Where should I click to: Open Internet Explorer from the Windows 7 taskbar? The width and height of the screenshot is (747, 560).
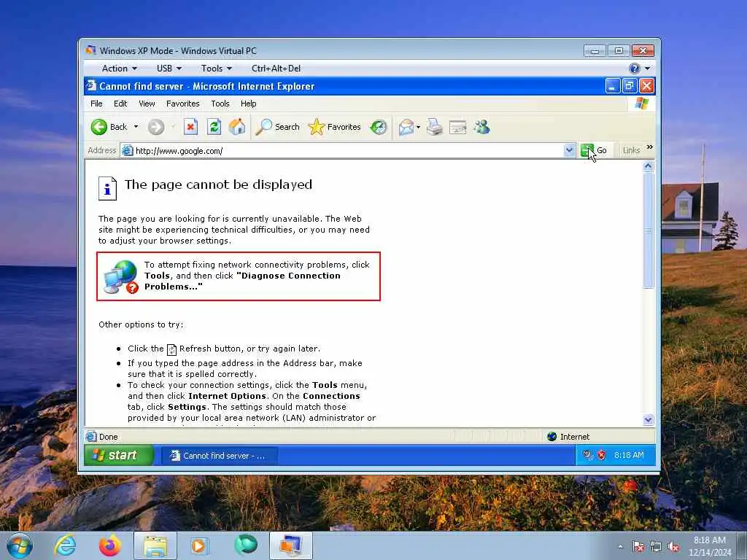click(x=65, y=545)
